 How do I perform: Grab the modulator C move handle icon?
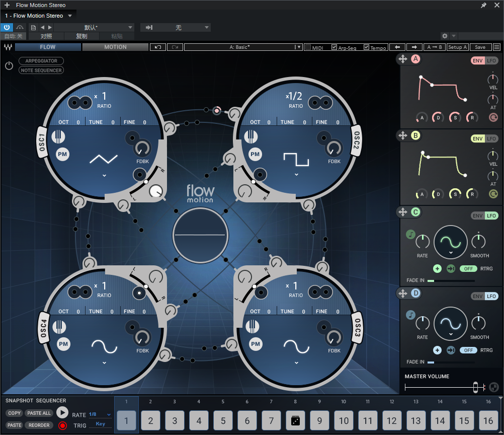tap(403, 212)
